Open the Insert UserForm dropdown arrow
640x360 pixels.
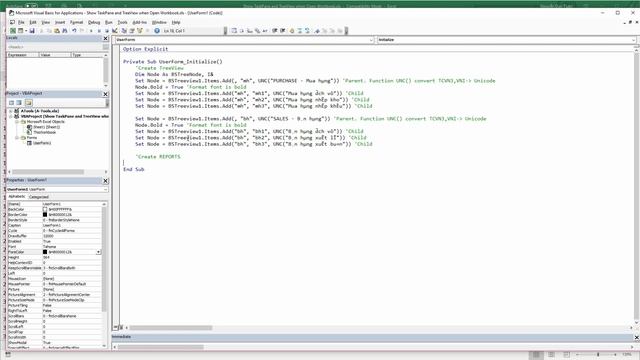coord(26,31)
